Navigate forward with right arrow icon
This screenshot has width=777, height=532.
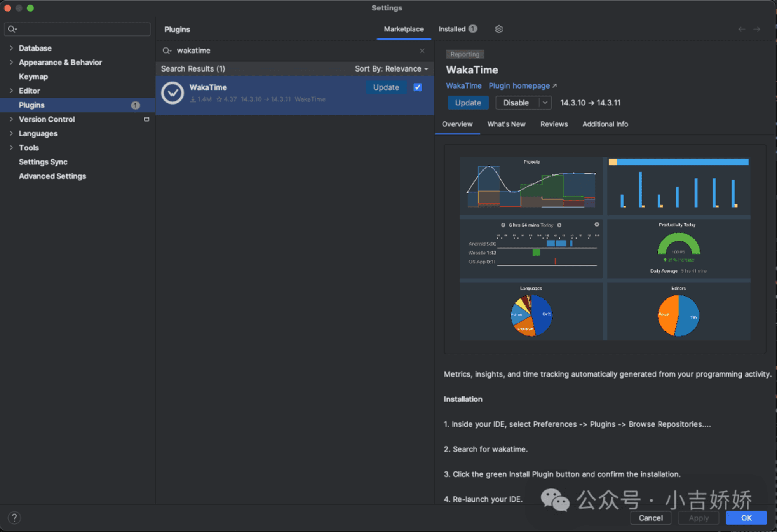pyautogui.click(x=757, y=29)
